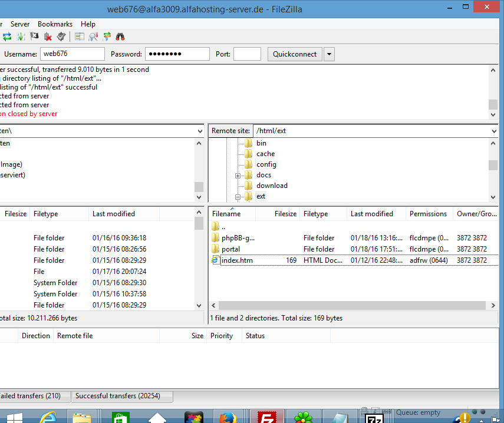Switch to the Successful transfers tab
This screenshot has width=504, height=423.
(122, 396)
